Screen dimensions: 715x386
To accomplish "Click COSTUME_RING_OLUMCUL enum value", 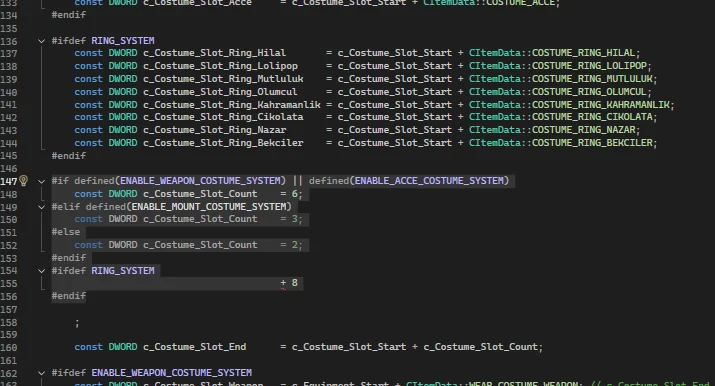I will click(x=589, y=92).
